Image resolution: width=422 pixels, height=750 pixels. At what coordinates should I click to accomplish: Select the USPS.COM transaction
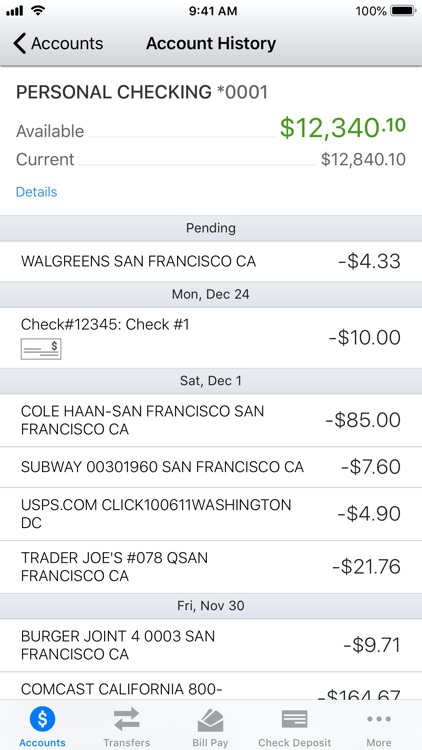point(211,514)
